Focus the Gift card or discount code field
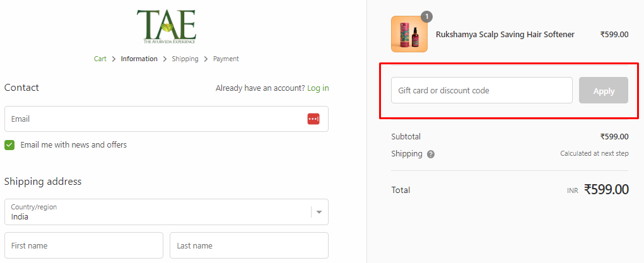This screenshot has height=263, width=644. pyautogui.click(x=481, y=90)
